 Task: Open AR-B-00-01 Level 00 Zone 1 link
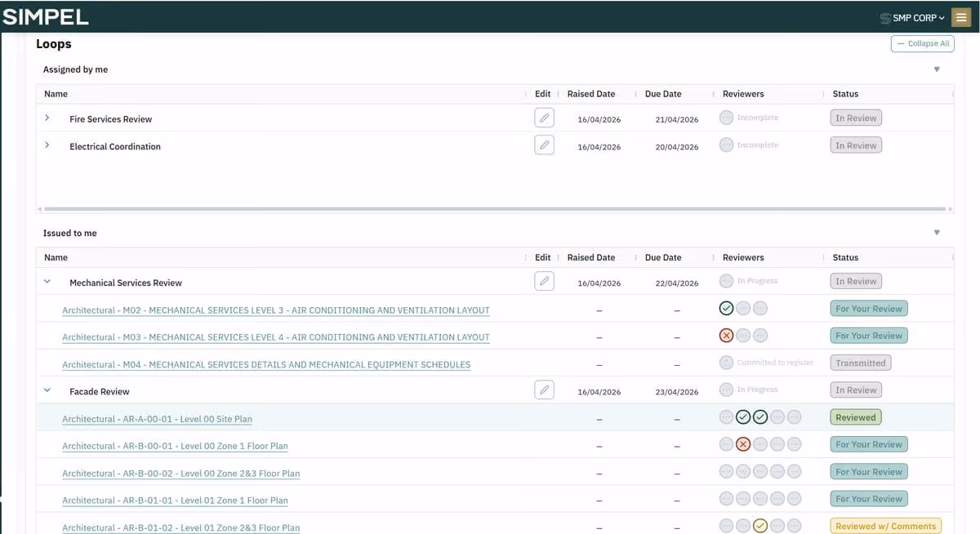175,446
